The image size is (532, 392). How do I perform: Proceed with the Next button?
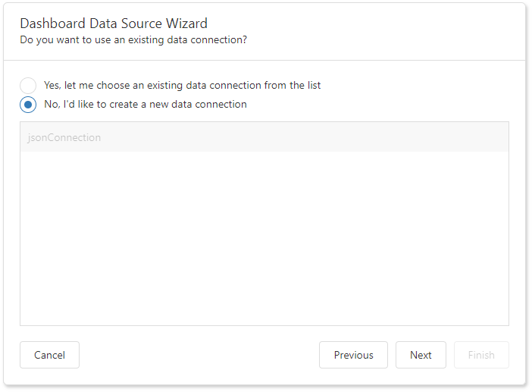click(x=421, y=355)
